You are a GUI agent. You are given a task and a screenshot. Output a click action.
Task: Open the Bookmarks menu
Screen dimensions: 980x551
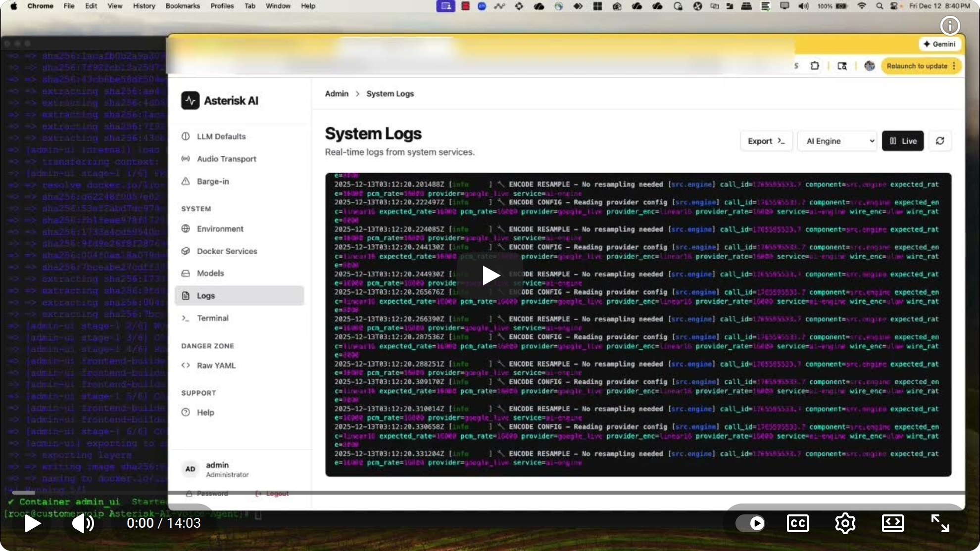(183, 6)
